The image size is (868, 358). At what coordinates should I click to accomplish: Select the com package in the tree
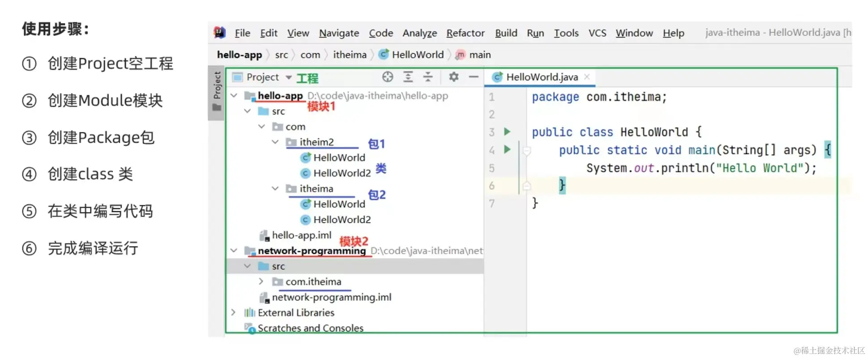click(x=295, y=127)
